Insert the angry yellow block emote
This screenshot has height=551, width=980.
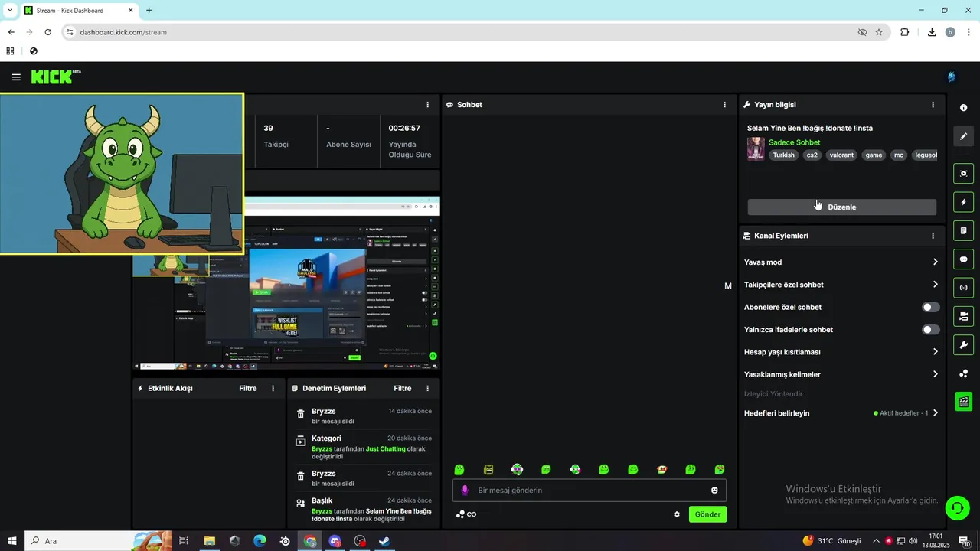pos(488,470)
